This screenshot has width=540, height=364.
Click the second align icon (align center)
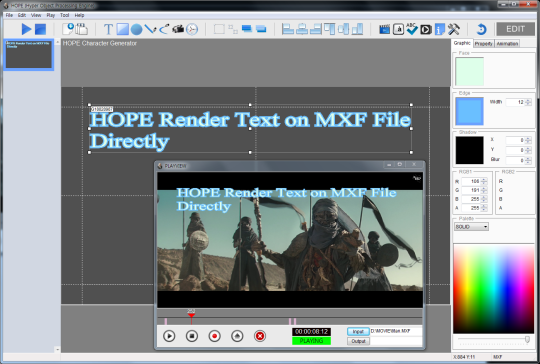click(302, 29)
